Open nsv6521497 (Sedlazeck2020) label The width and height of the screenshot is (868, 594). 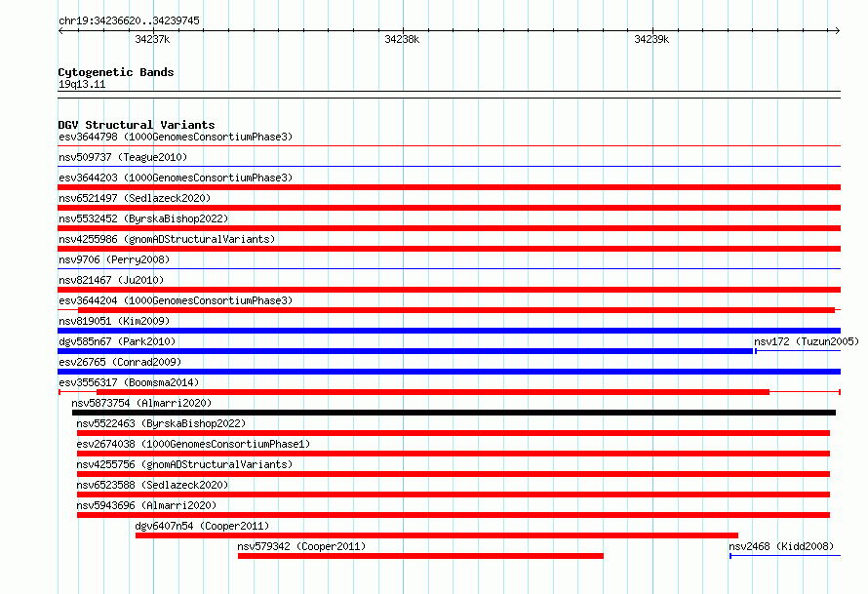pos(135,198)
